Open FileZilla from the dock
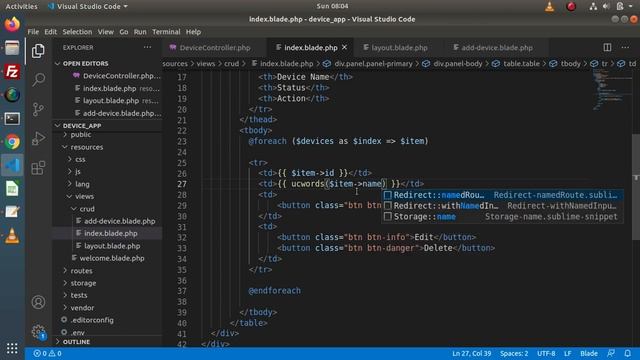The width and height of the screenshot is (640, 360). (x=12, y=71)
